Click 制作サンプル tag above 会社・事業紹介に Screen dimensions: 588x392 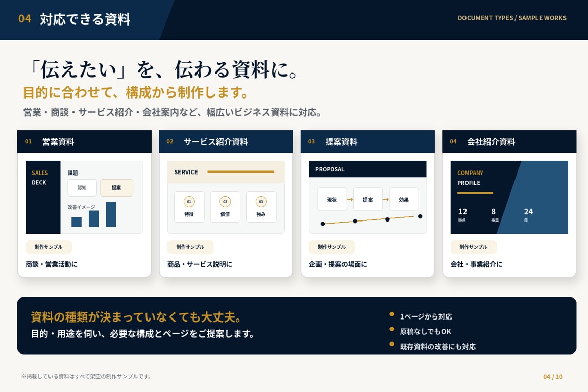[473, 247]
